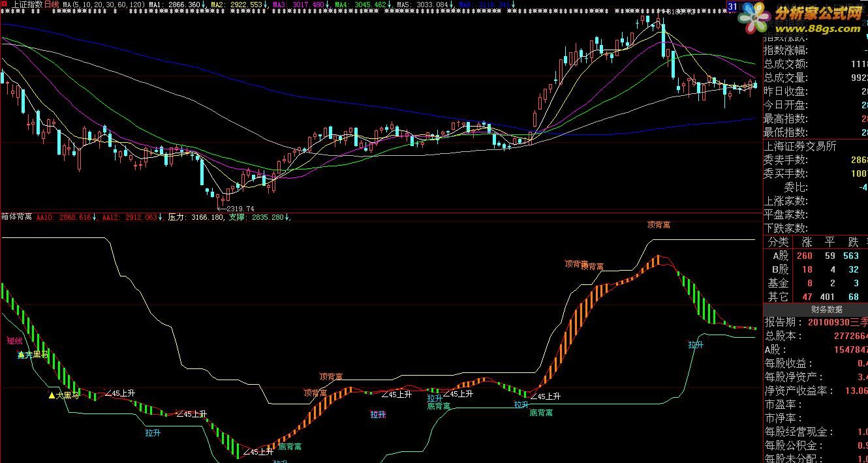This screenshot has height=463, width=868.
Task: Click the 2319.74 low price label
Action: [x=240, y=209]
